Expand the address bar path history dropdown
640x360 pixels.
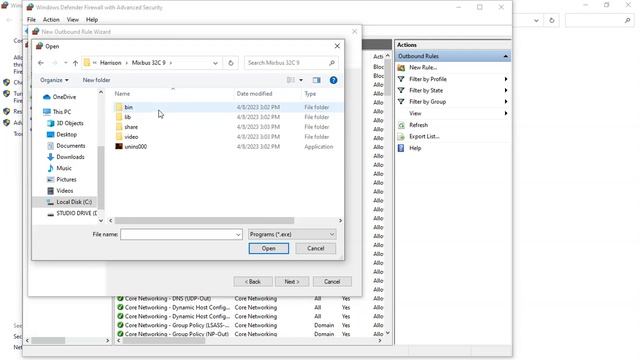[x=215, y=63]
